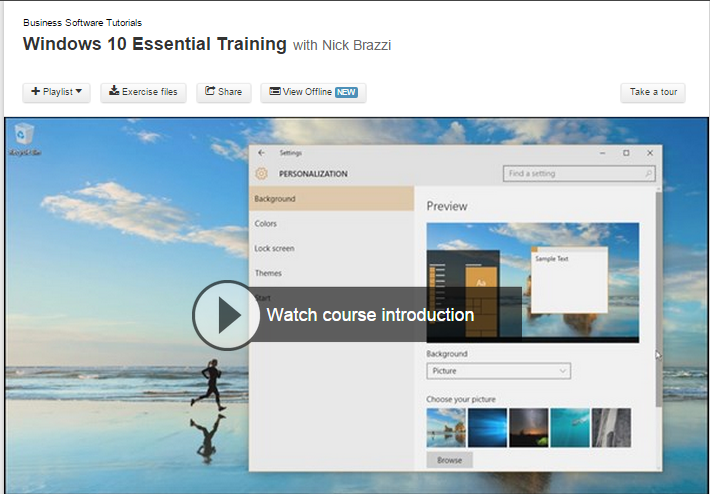710x494 pixels.
Task: Click the share arrow icon
Action: pos(210,91)
